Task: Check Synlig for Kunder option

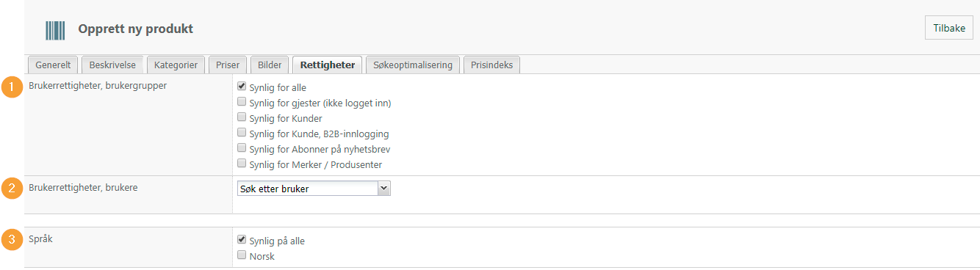Action: (242, 117)
